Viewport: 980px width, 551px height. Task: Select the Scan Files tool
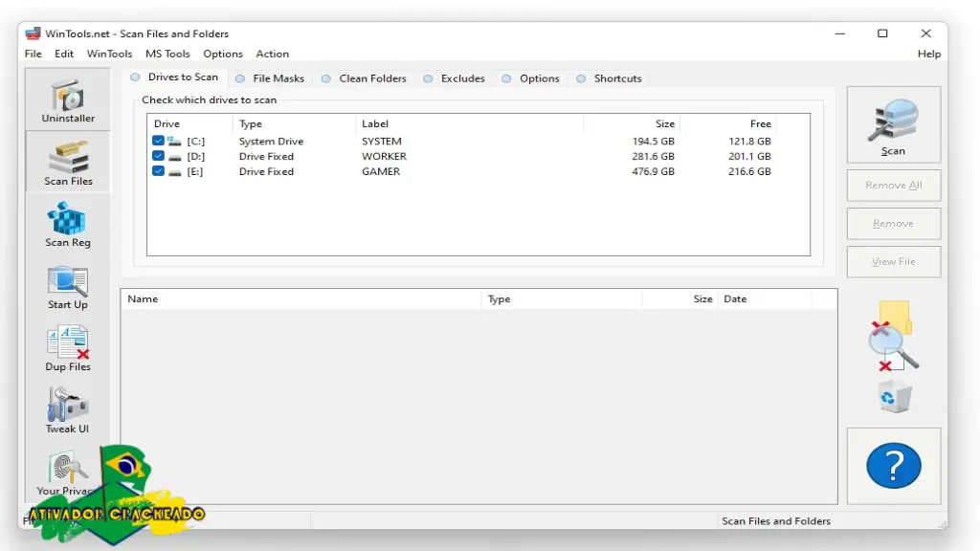(x=68, y=163)
